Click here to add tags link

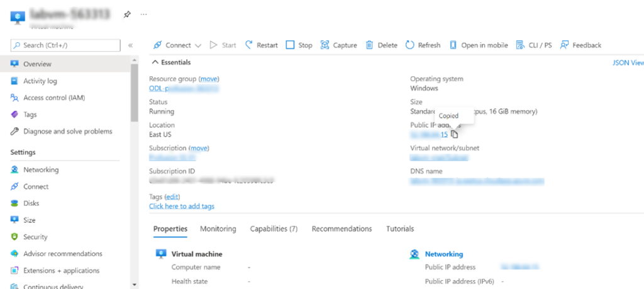tap(181, 207)
